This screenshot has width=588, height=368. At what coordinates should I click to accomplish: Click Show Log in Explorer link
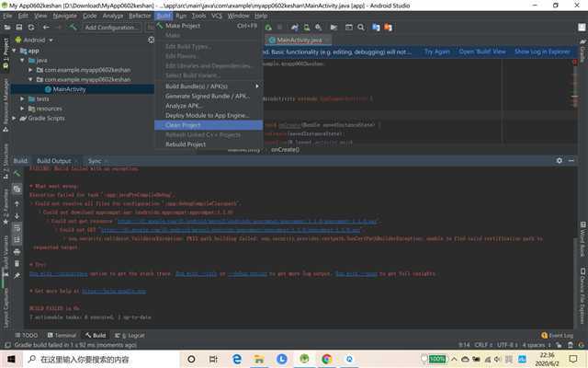tap(542, 52)
